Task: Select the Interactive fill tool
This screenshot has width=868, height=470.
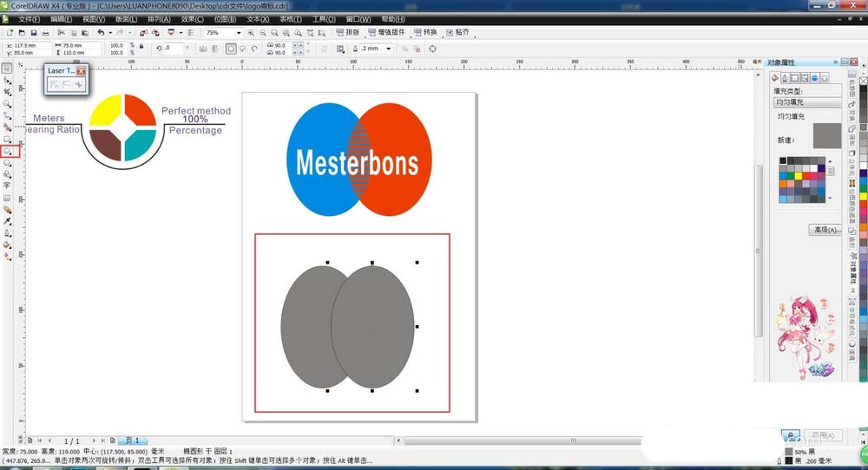Action: (7, 257)
